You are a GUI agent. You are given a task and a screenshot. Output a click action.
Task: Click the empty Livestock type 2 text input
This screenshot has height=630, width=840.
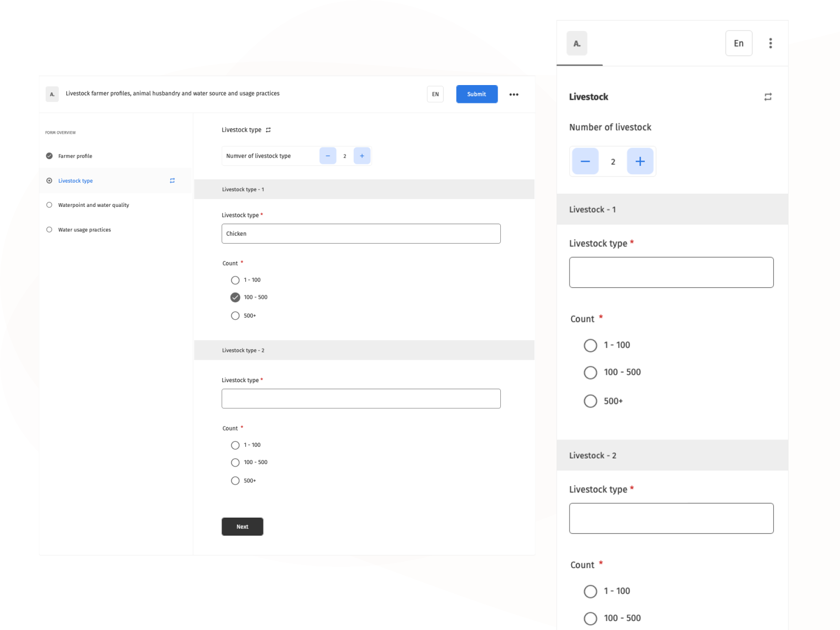[x=361, y=398]
